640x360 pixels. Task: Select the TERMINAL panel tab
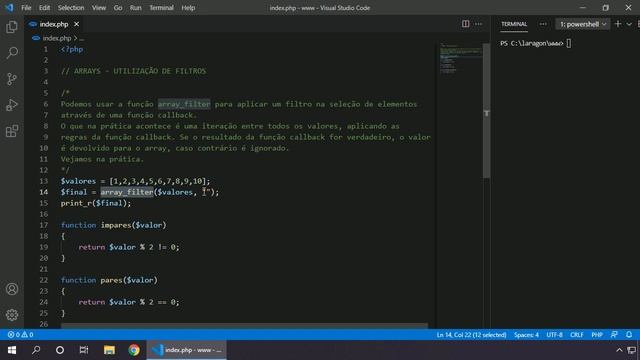point(514,24)
